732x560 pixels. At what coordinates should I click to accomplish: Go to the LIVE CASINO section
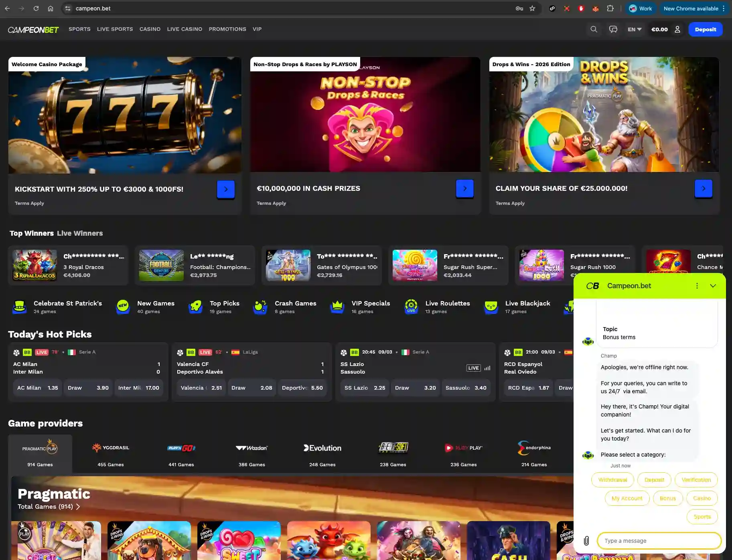(185, 29)
